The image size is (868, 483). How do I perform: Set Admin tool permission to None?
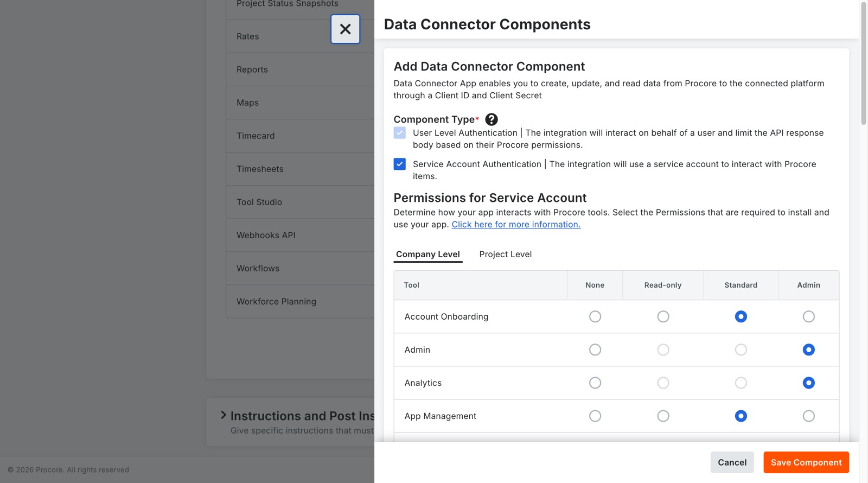click(x=595, y=349)
